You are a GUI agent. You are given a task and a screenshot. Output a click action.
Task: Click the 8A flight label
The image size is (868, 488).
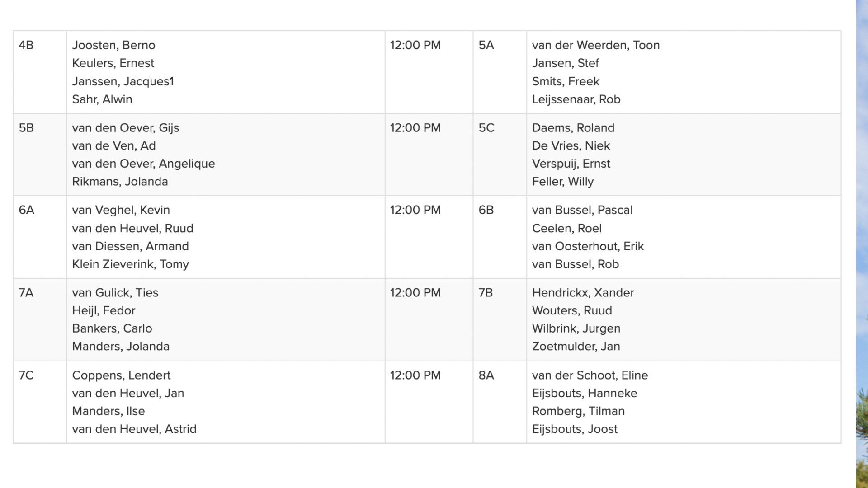click(x=486, y=375)
